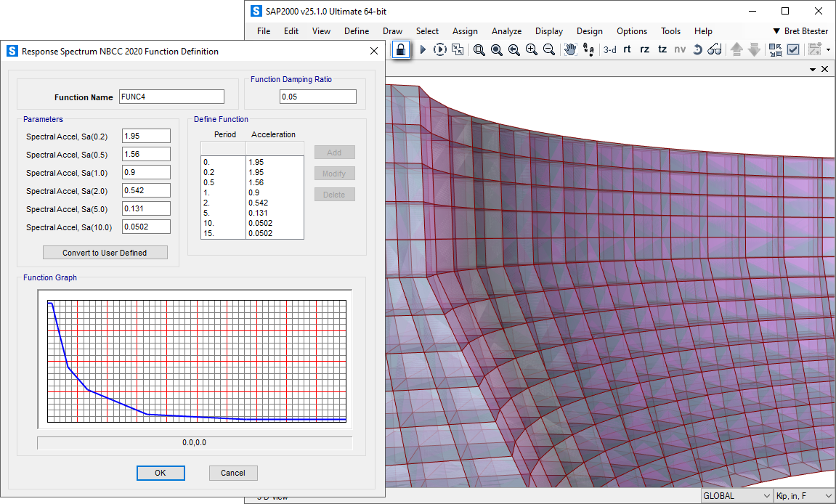Click the Restore Full View magnifier icon
Screen dimensions: 836x504
click(x=497, y=49)
